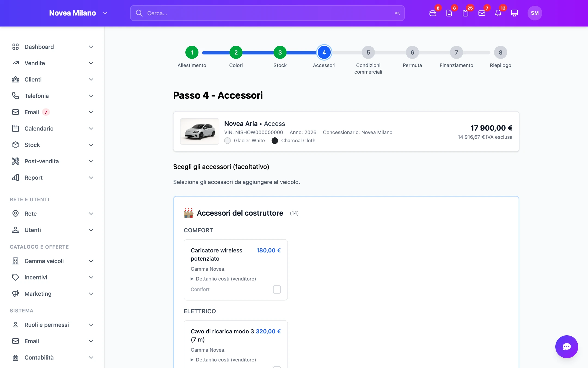Click the Stock box icon in sidebar
Screen dimensions: 588x368
(x=16, y=145)
